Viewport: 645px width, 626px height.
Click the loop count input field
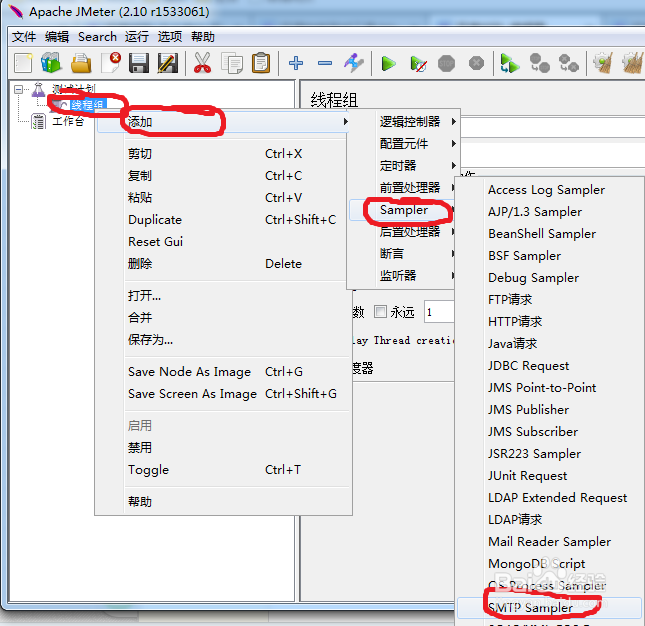[439, 312]
